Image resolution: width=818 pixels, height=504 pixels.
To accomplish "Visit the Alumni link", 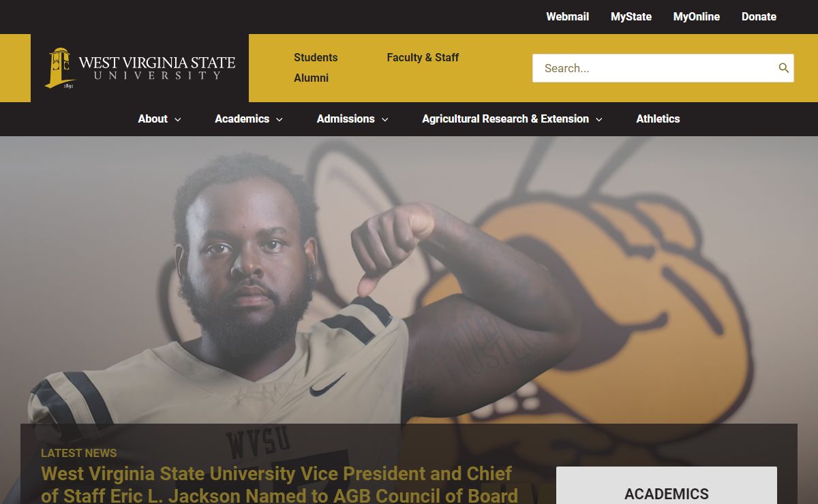I will [x=312, y=78].
